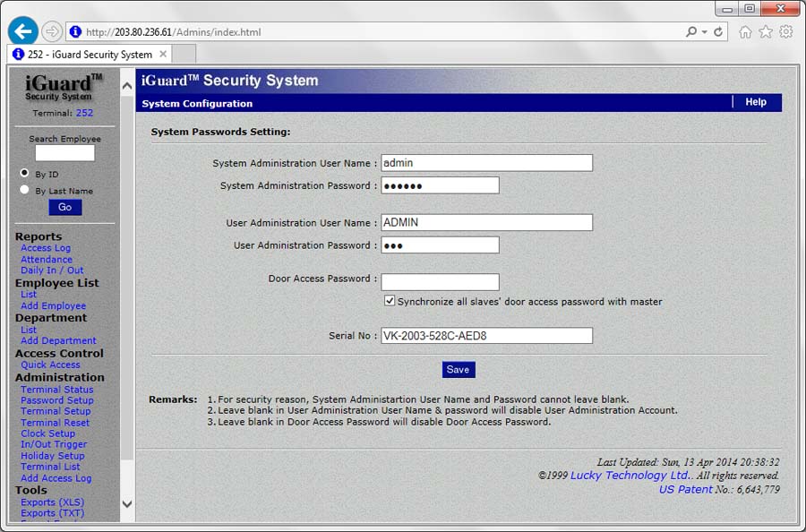Screen dimensions: 806x532
Task: Click the Add Access Log link
Action: tap(56, 478)
